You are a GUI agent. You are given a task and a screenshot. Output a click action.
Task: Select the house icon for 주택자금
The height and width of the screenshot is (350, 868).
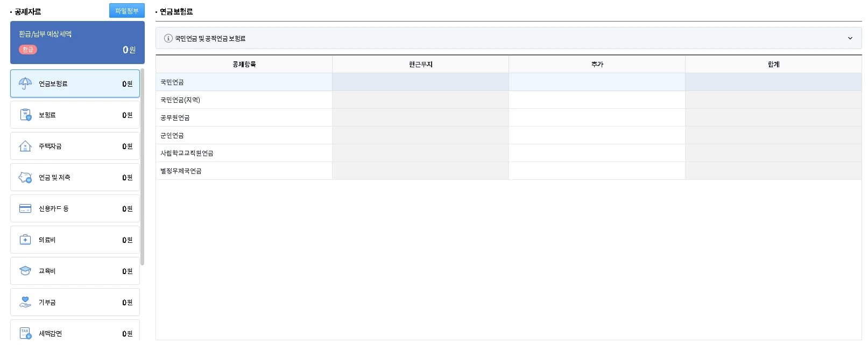pos(25,146)
